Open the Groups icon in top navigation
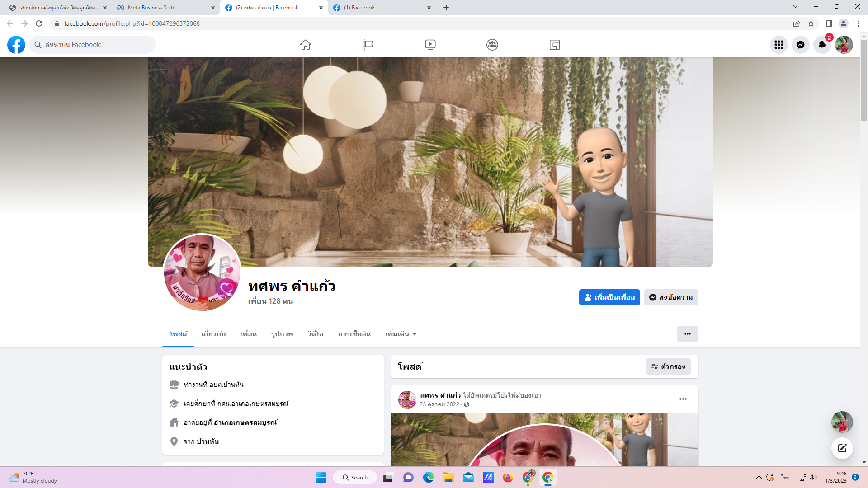This screenshot has height=488, width=868. (x=492, y=45)
